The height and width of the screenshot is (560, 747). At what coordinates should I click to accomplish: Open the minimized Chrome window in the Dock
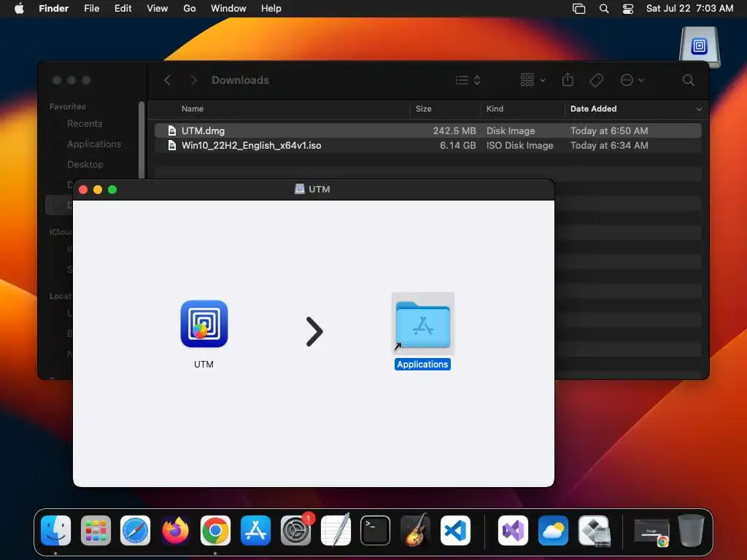point(651,532)
